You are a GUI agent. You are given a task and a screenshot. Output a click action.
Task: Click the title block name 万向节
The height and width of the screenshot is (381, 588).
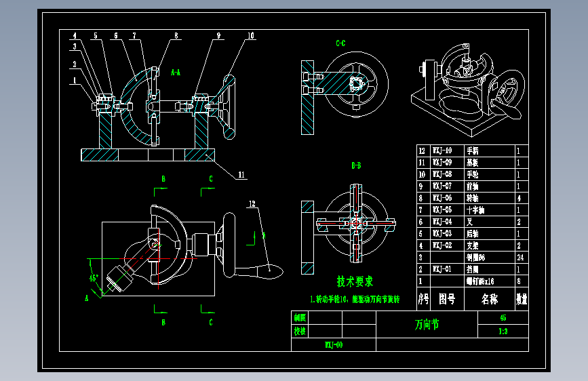pyautogui.click(x=427, y=324)
